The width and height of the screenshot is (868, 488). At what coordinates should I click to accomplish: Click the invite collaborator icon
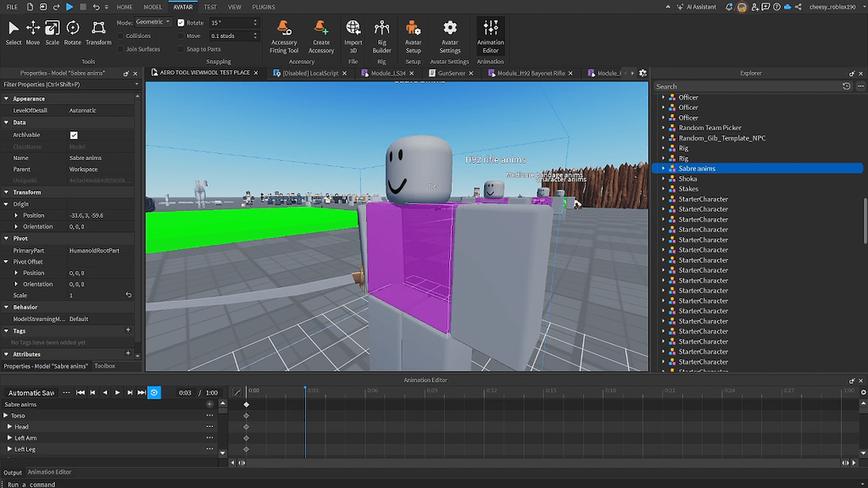(755, 7)
